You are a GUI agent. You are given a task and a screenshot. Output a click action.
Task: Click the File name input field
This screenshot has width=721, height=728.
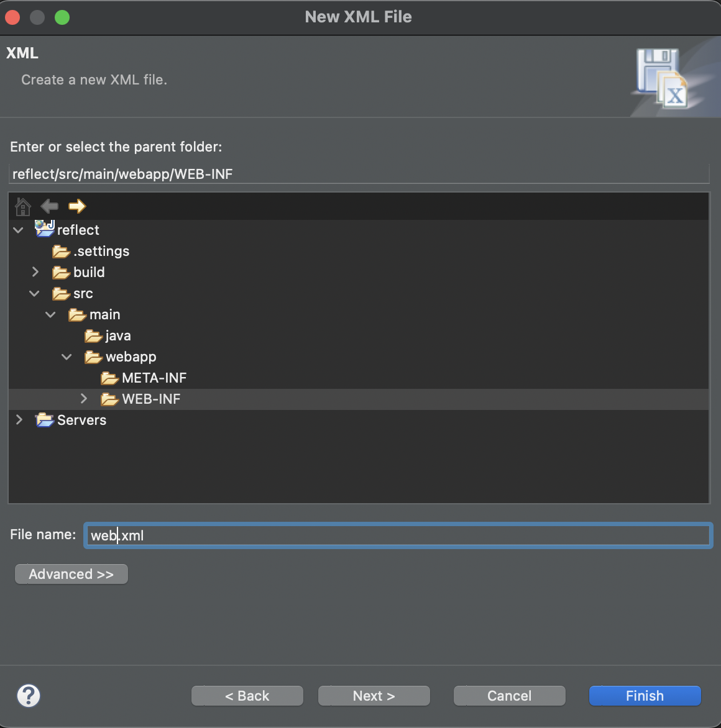point(398,535)
